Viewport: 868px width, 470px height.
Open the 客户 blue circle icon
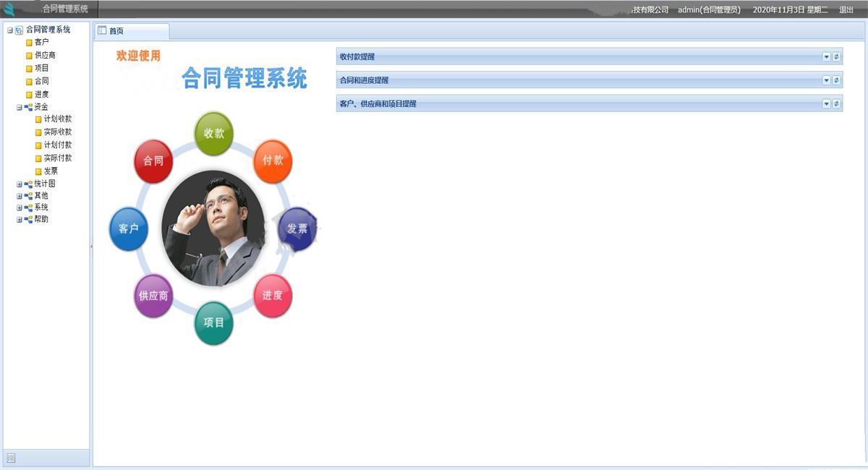[x=129, y=229]
